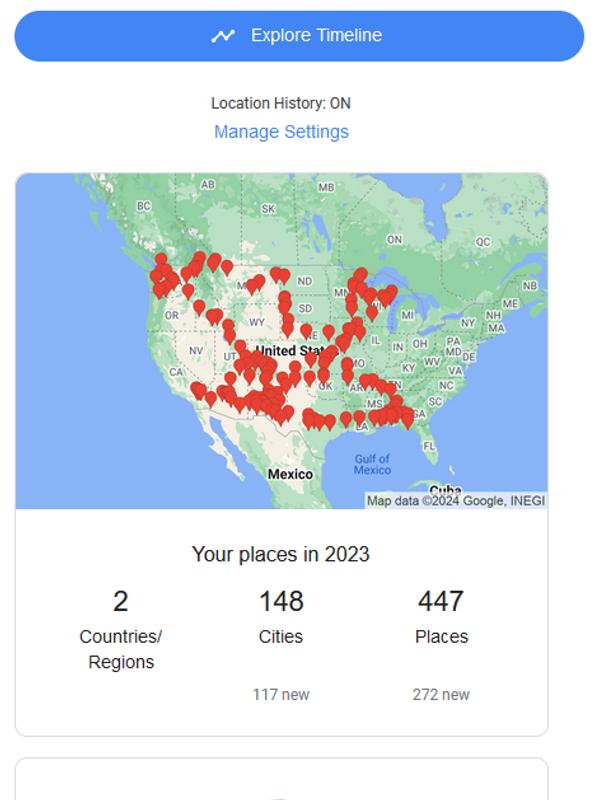The image size is (591, 800).
Task: Open the map data attribution text
Action: (x=456, y=501)
